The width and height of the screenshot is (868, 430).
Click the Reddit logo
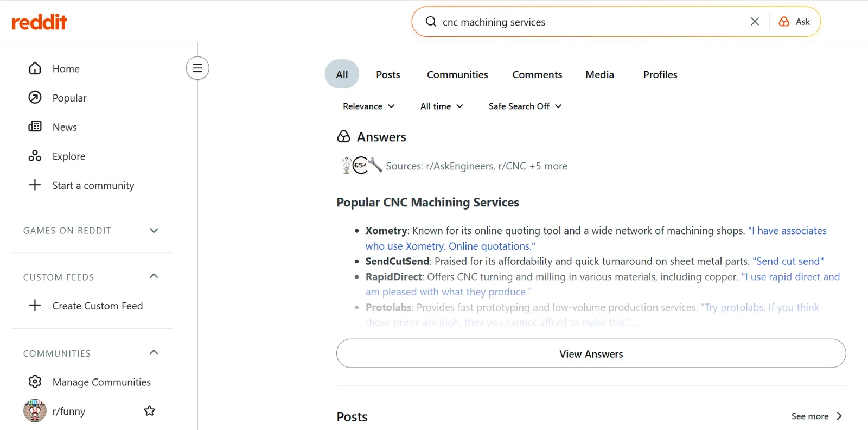click(39, 22)
